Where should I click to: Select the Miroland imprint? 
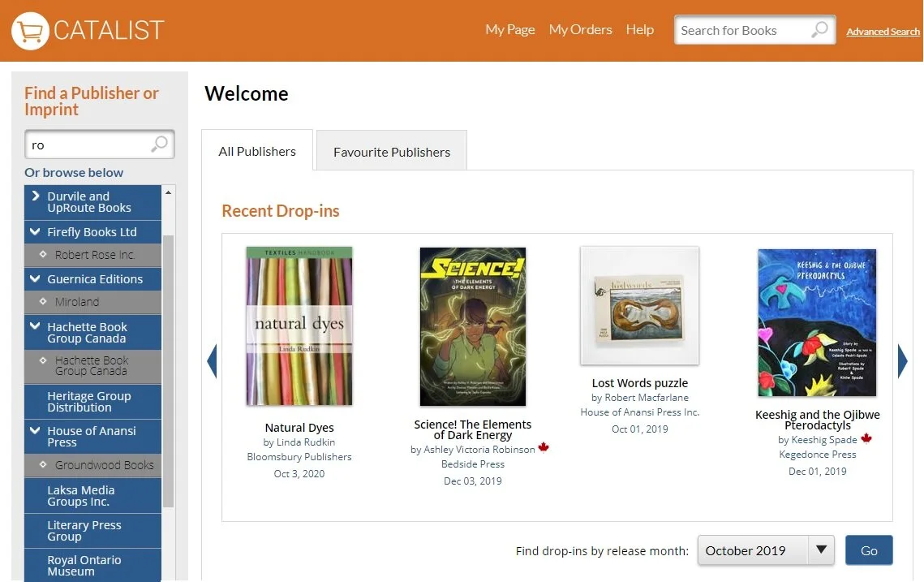pyautogui.click(x=92, y=302)
